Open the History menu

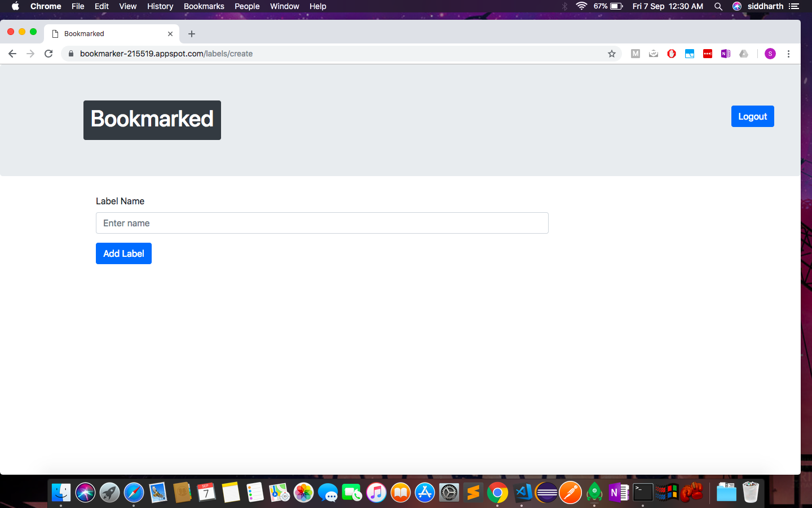click(160, 6)
